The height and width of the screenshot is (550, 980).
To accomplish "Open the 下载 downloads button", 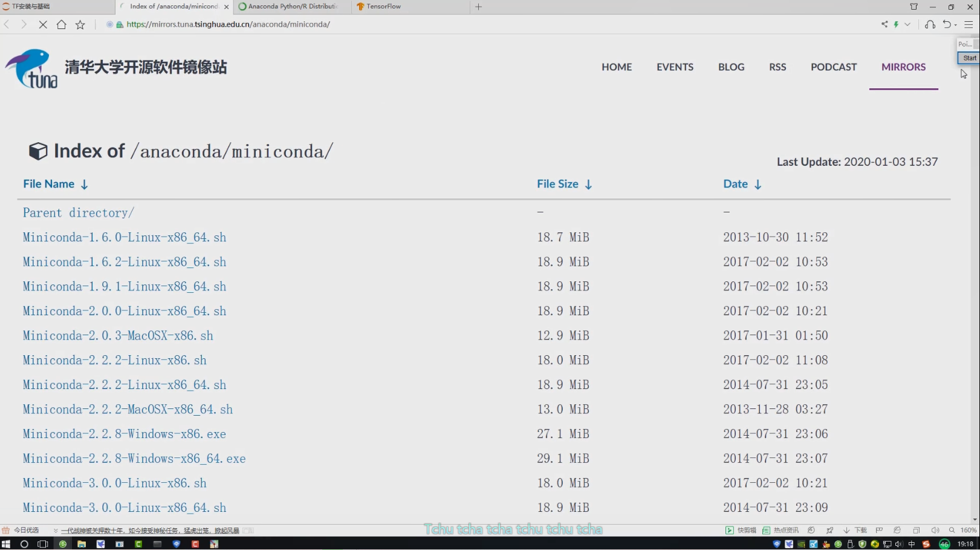I will (855, 530).
